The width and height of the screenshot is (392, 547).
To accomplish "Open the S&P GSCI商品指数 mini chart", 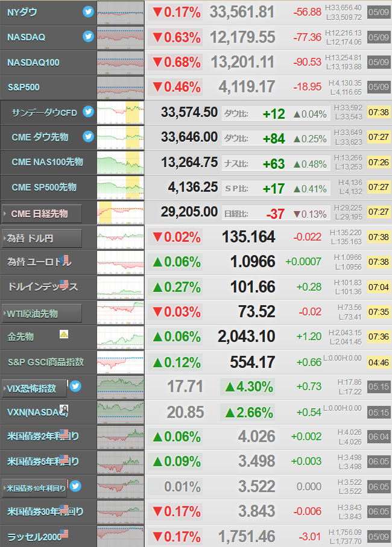I will [x=121, y=362].
